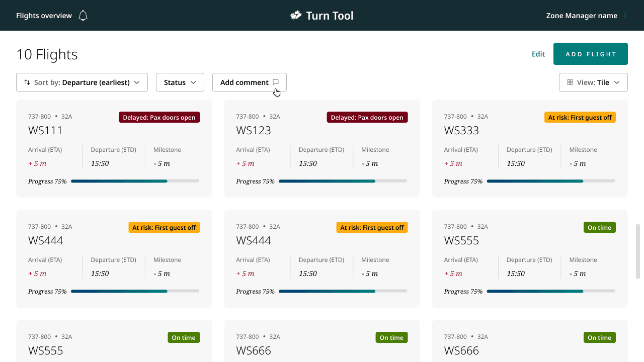The image size is (644, 362).
Task: Go to Flights overview in the header
Action: click(x=44, y=16)
